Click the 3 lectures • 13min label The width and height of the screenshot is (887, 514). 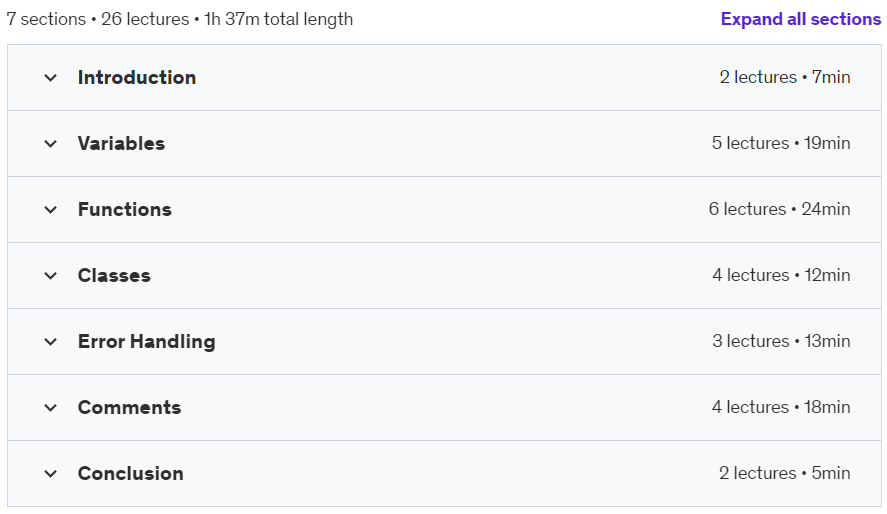click(x=781, y=341)
